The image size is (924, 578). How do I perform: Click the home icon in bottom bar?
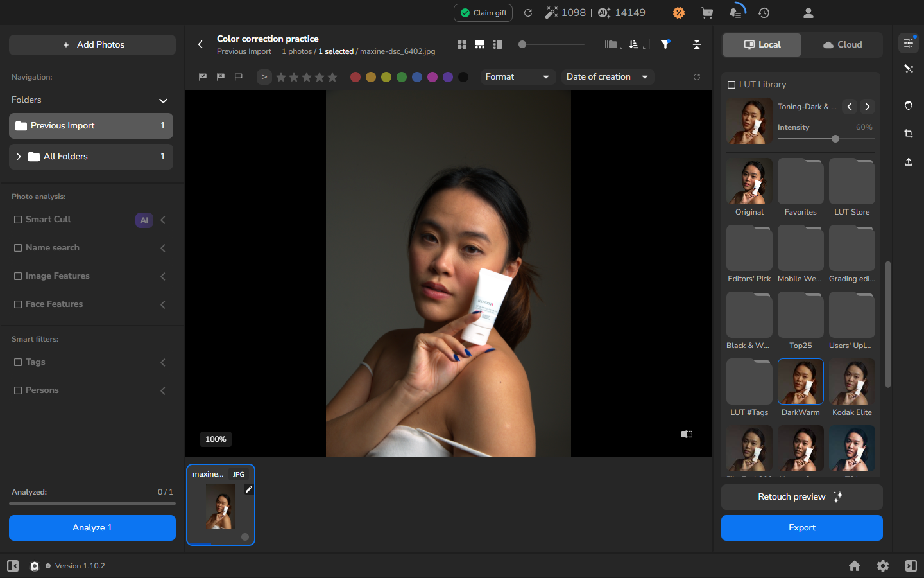[x=855, y=566]
